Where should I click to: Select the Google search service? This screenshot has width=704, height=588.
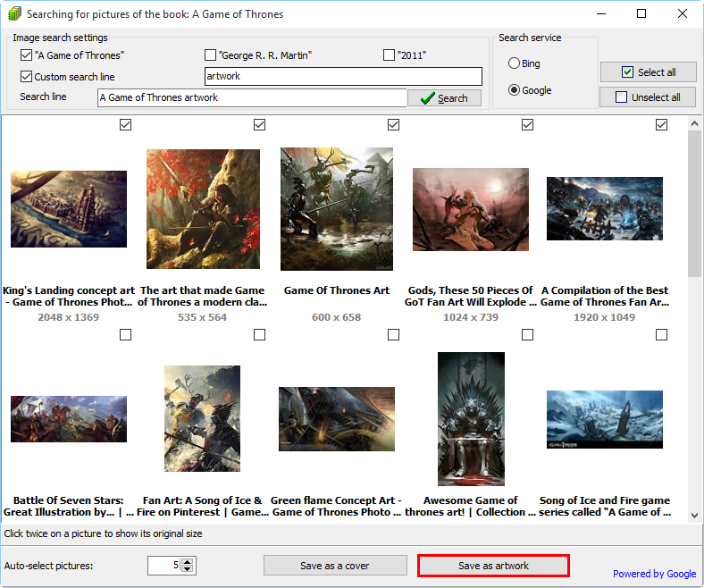coord(514,90)
